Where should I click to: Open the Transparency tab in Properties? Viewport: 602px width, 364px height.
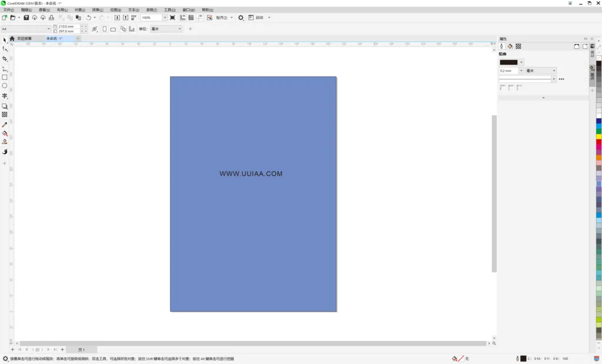[519, 46]
